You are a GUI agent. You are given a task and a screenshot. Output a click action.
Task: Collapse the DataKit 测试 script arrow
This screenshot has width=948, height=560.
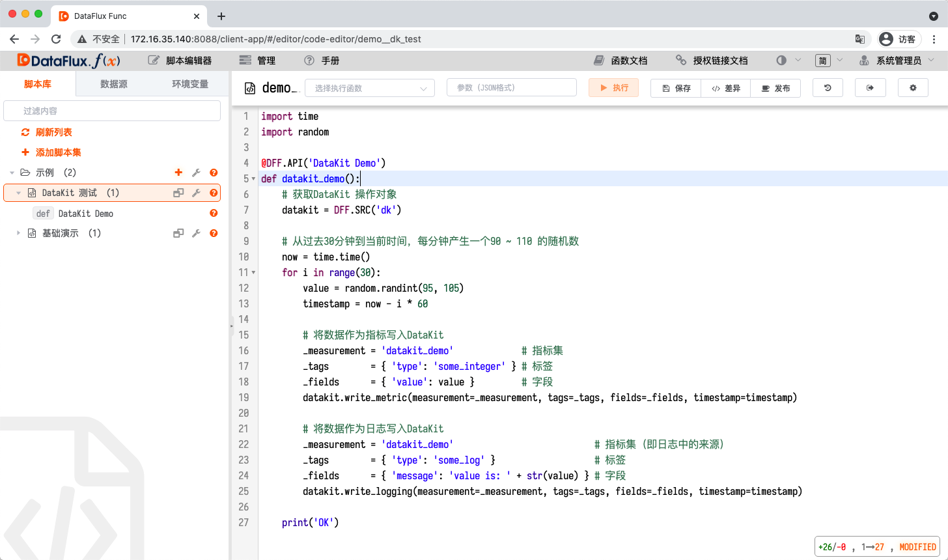tap(18, 193)
